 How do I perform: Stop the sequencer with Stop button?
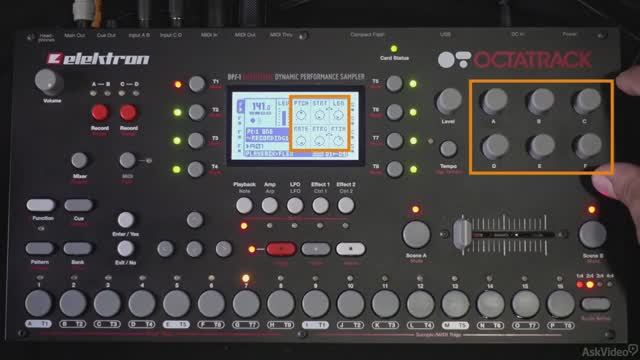pos(350,249)
